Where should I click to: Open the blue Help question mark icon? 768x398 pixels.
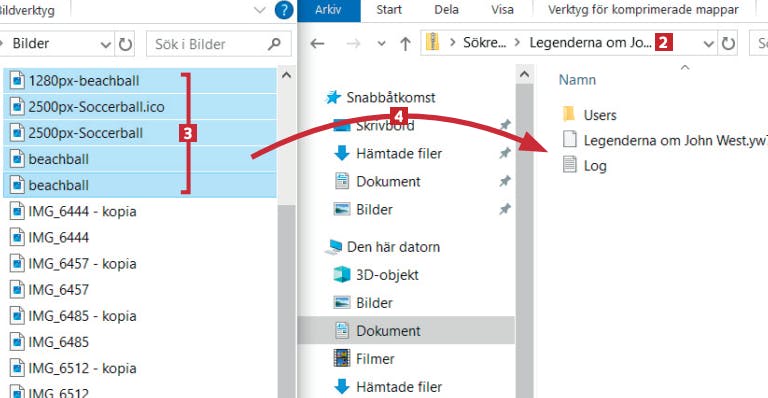click(284, 10)
